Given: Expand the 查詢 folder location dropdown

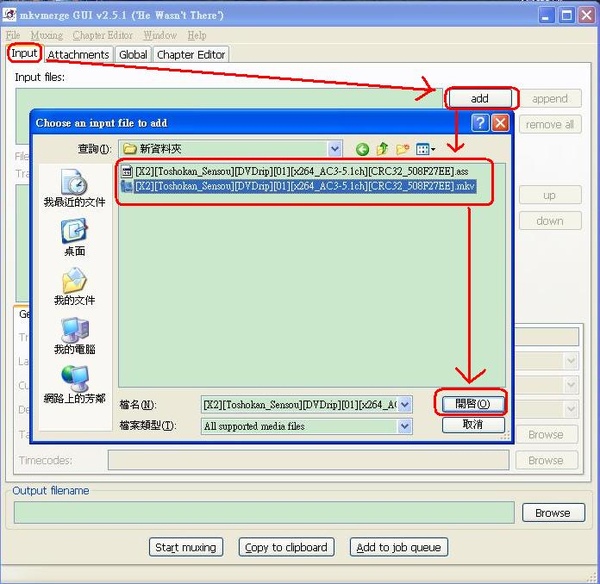Looking at the screenshot, I should [x=335, y=149].
